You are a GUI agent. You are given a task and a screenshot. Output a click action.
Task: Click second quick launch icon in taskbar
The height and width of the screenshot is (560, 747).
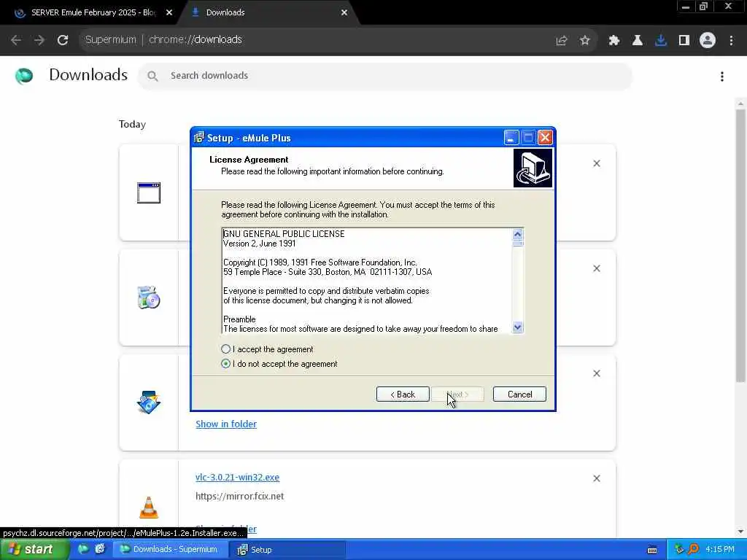coord(99,549)
